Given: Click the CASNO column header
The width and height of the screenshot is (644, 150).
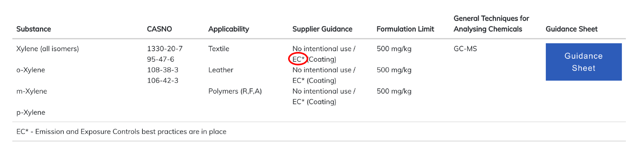Looking at the screenshot, I should point(159,29).
